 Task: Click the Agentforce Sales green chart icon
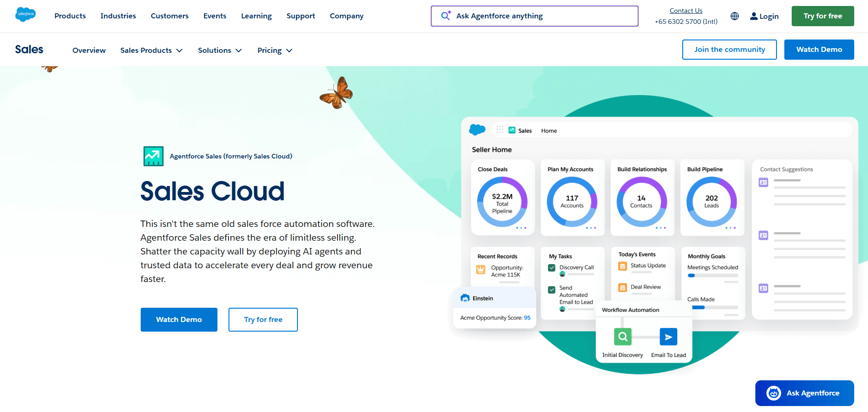pyautogui.click(x=153, y=156)
